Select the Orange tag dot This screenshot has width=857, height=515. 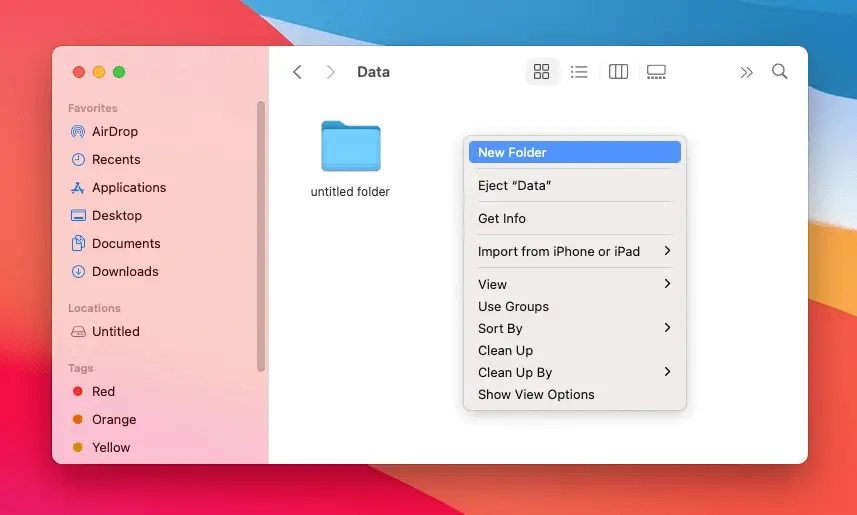tap(78, 419)
